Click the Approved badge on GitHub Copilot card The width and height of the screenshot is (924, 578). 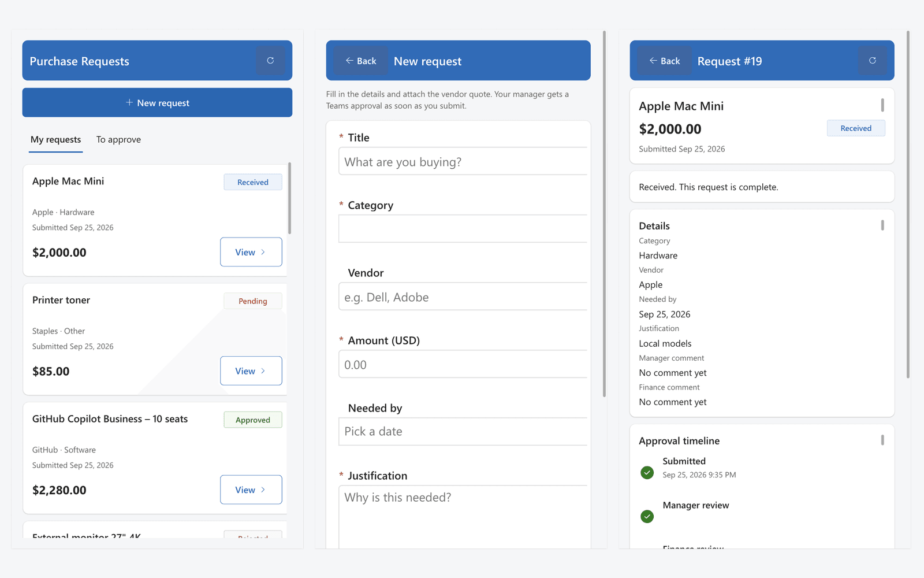[253, 420]
